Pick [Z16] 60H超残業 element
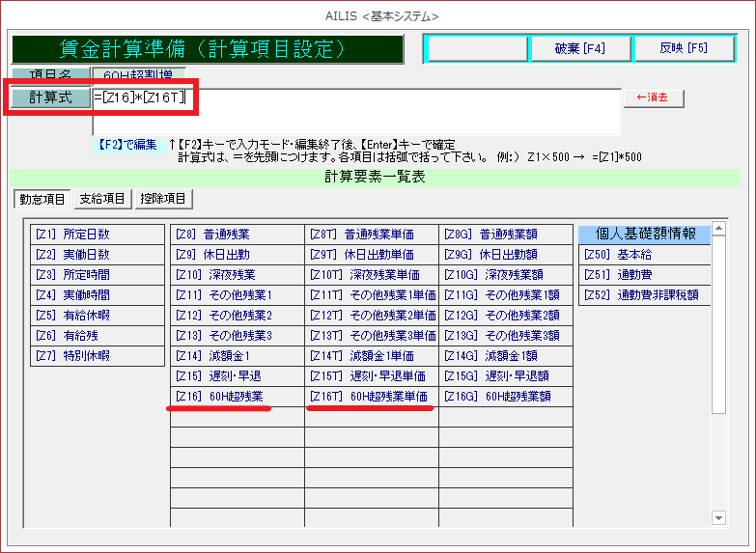Image resolution: width=756 pixels, height=553 pixels. coord(237,396)
